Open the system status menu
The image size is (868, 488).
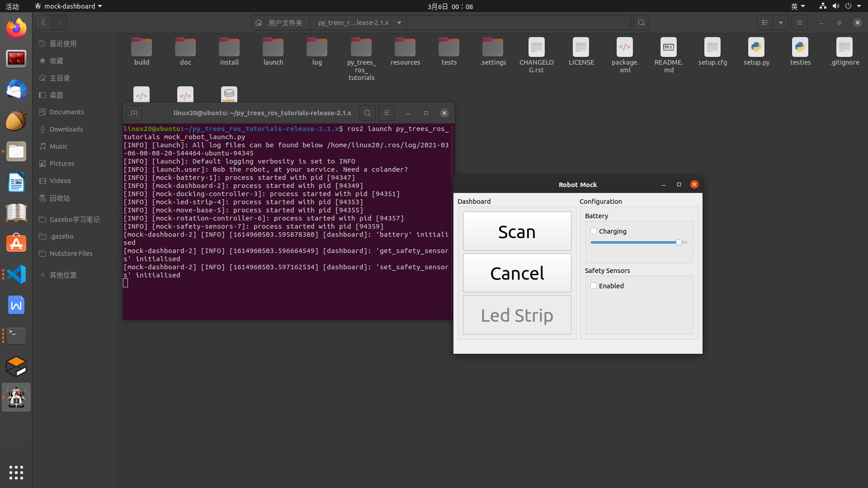click(841, 6)
